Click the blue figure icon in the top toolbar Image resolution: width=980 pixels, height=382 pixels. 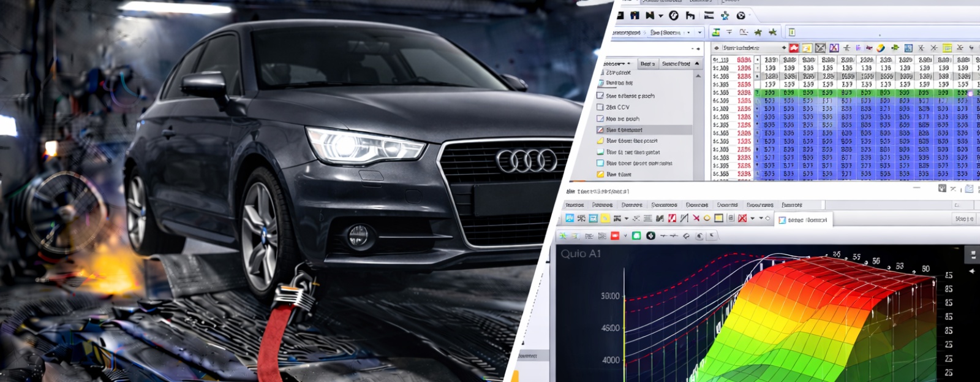pyautogui.click(x=725, y=16)
